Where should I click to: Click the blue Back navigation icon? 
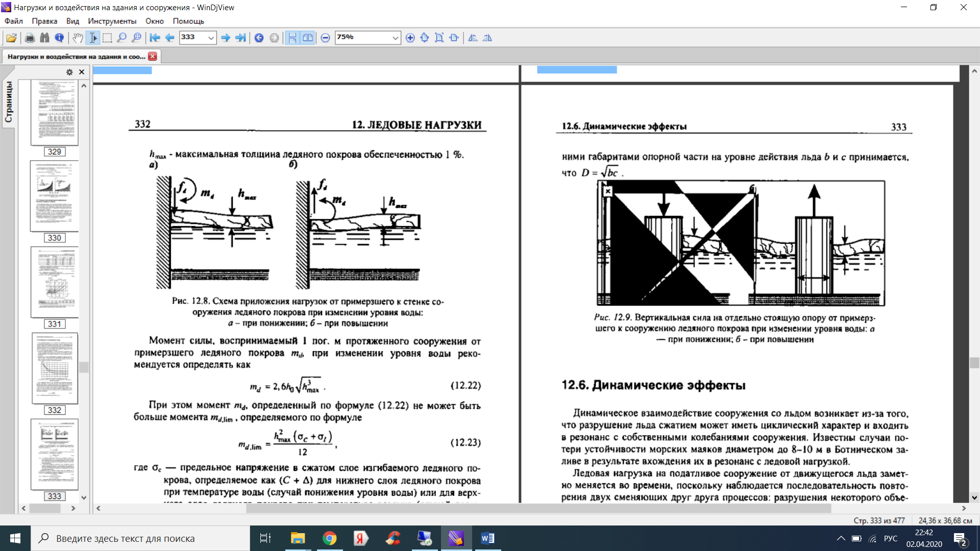(x=259, y=38)
